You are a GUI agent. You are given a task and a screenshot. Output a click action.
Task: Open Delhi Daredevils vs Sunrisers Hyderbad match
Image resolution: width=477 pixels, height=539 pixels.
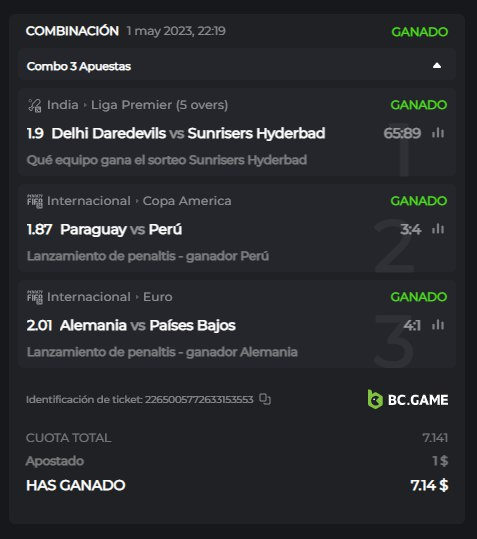(x=188, y=133)
